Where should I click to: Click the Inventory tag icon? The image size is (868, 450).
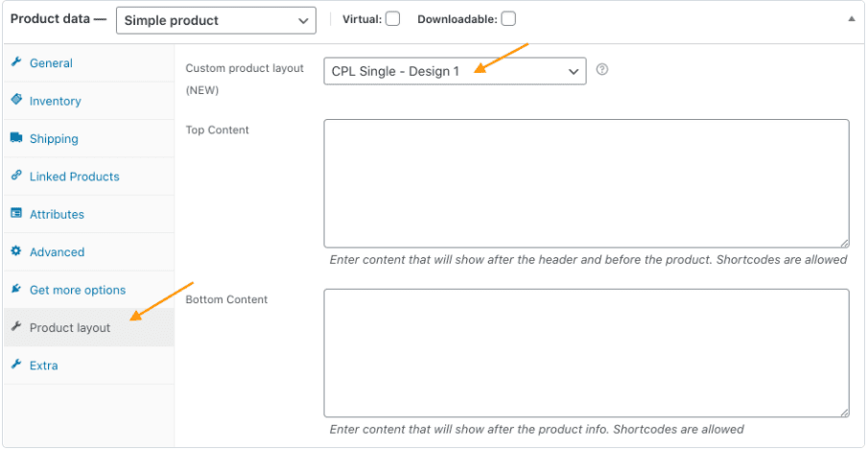[x=16, y=101]
